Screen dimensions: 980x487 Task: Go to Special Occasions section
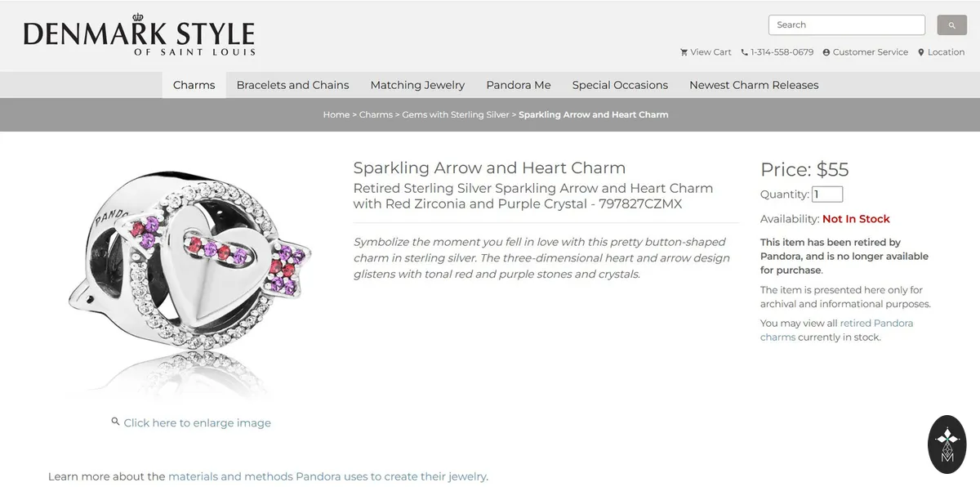620,85
